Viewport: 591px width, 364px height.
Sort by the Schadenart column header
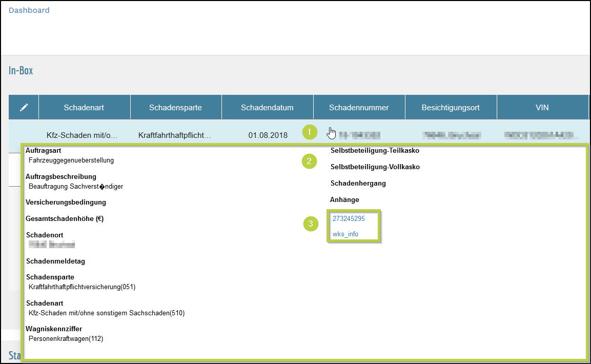pos(84,108)
